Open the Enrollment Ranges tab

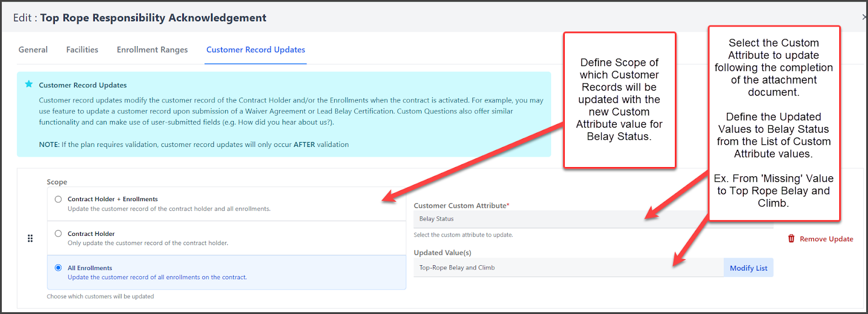click(152, 49)
